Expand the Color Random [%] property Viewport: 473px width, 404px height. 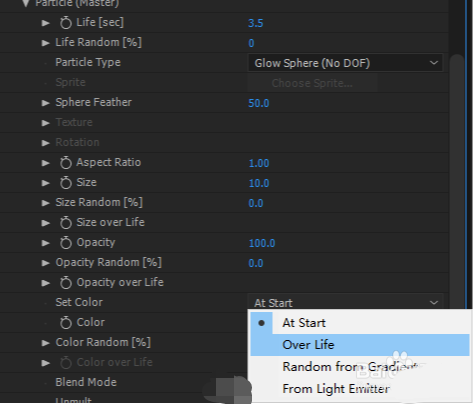pos(45,343)
